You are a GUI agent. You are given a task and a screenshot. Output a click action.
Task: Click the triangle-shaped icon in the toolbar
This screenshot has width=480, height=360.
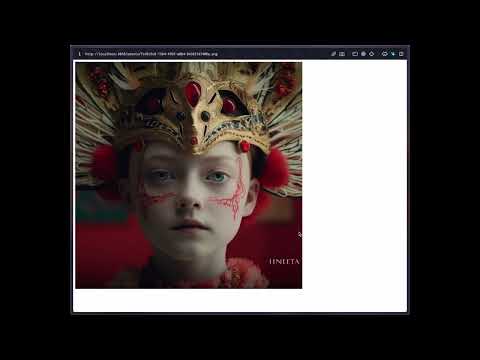click(x=372, y=54)
